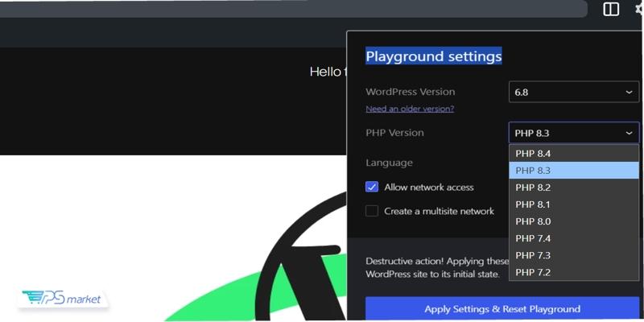
Task: Click the WordPress Version label
Action: tap(410, 92)
